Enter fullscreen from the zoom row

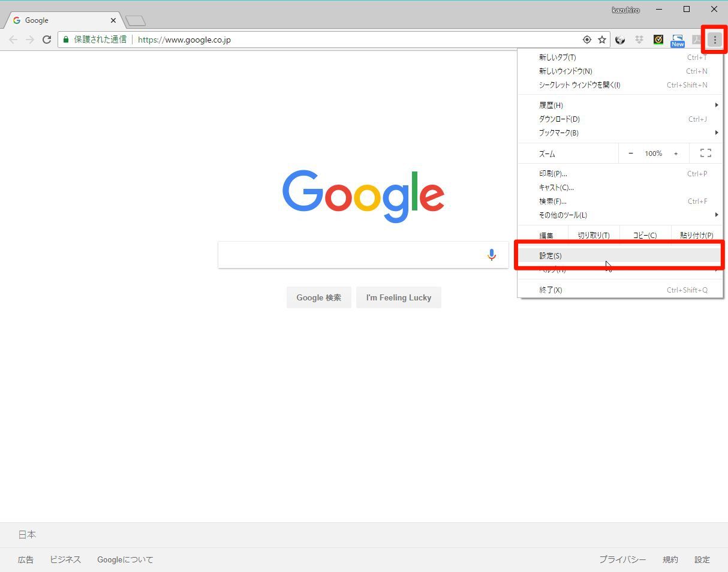click(706, 153)
